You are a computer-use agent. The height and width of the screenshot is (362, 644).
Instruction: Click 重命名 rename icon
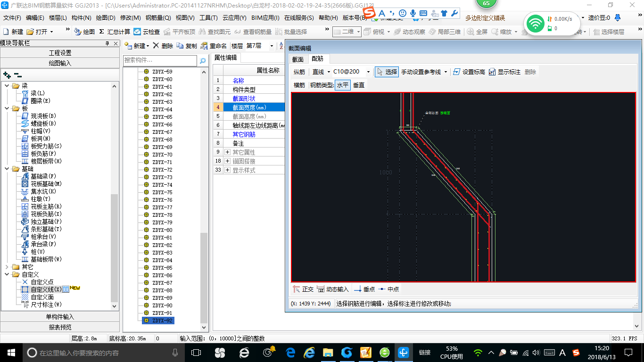[204, 46]
